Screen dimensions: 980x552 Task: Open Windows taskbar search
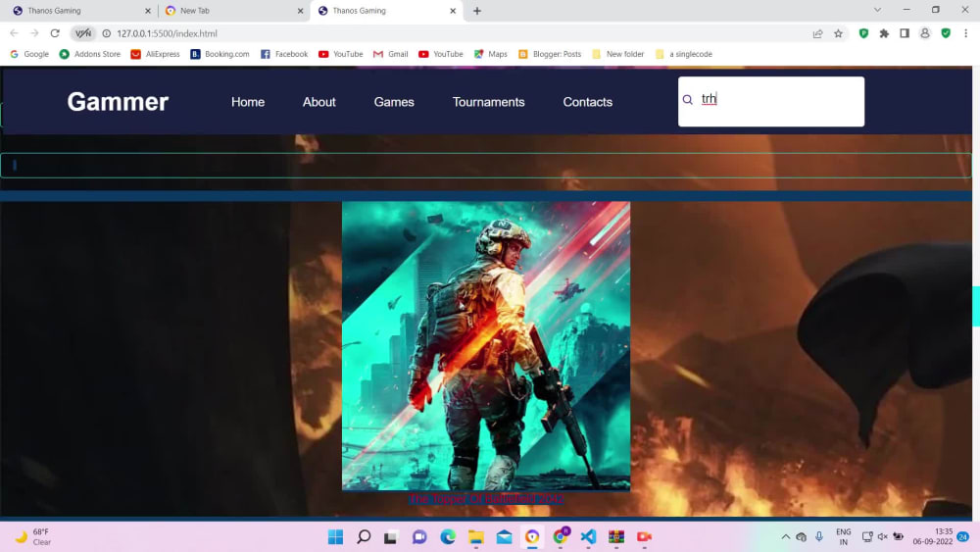point(364,537)
